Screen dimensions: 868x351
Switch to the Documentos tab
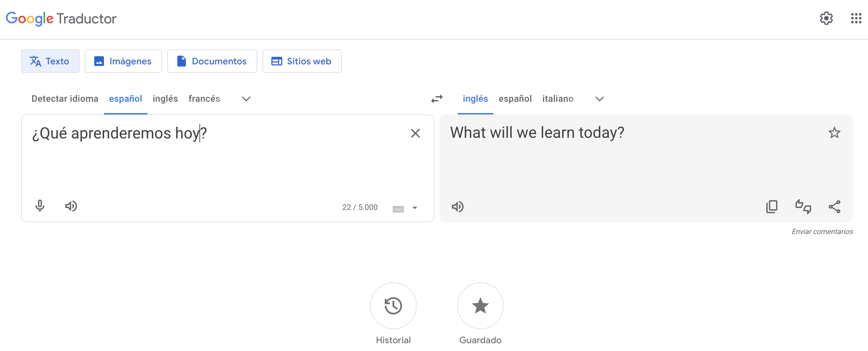(212, 61)
